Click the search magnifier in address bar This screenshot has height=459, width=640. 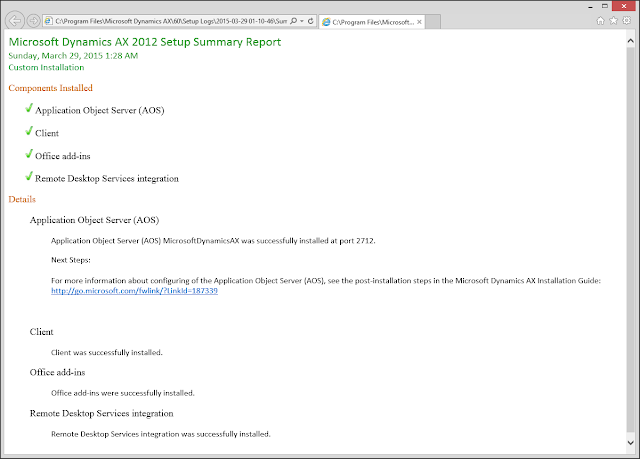pyautogui.click(x=293, y=21)
